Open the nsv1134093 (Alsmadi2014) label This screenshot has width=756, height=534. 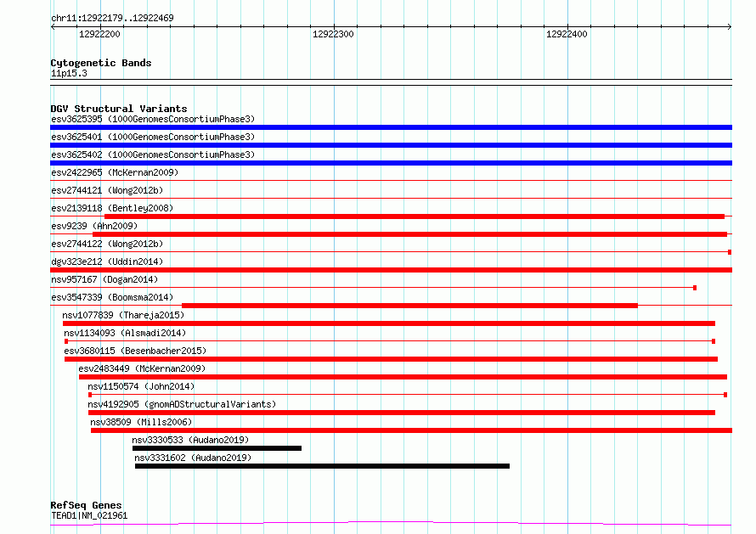point(125,333)
